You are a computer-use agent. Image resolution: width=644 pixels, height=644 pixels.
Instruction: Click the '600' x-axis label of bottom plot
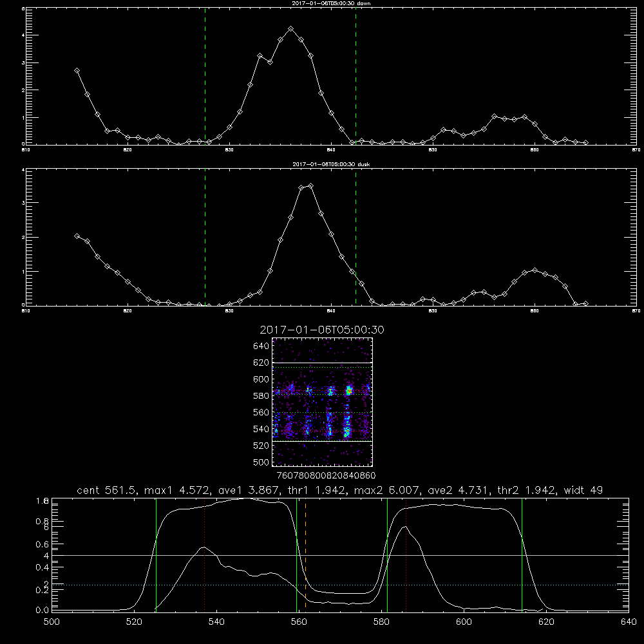(x=464, y=622)
